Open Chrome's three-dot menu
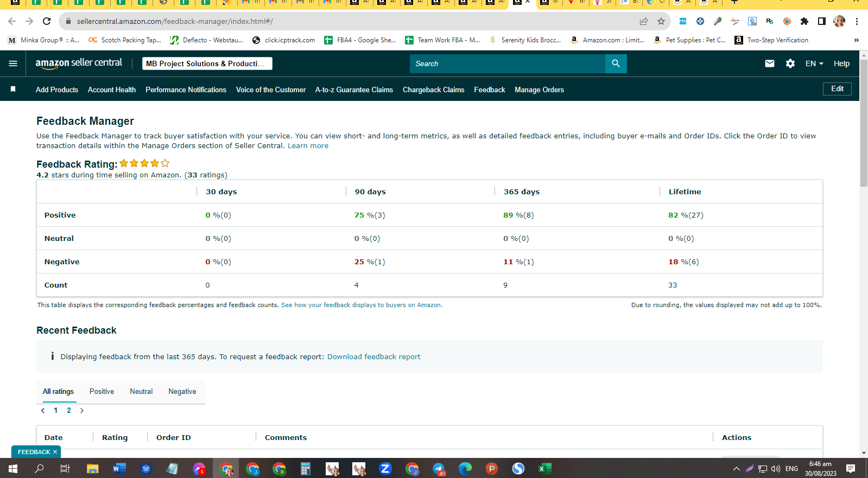868x478 pixels. (x=857, y=21)
